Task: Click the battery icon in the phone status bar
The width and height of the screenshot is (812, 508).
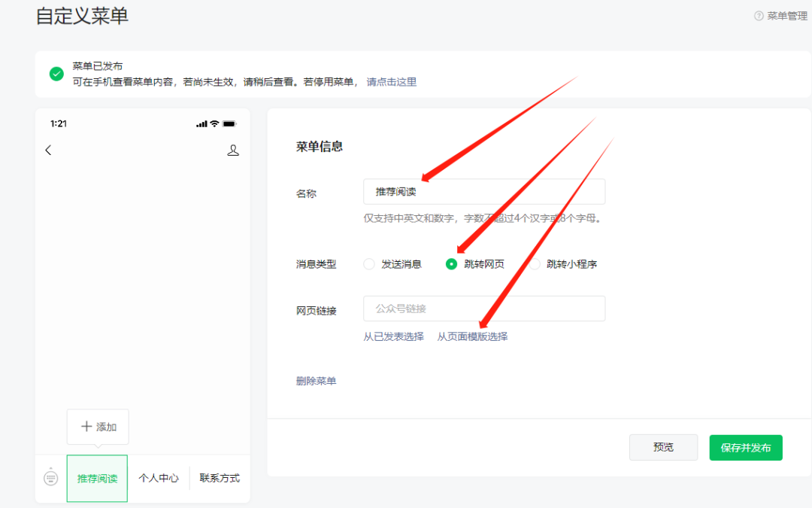Action: [x=229, y=123]
